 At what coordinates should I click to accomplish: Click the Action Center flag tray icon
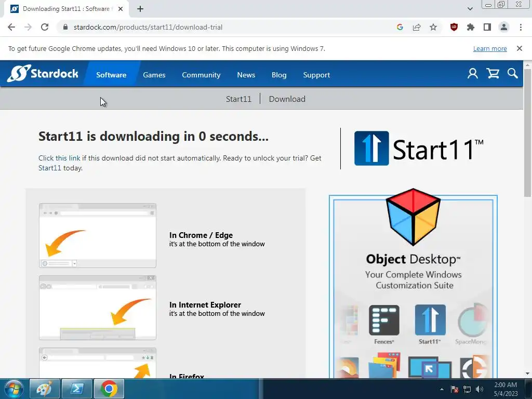click(455, 389)
